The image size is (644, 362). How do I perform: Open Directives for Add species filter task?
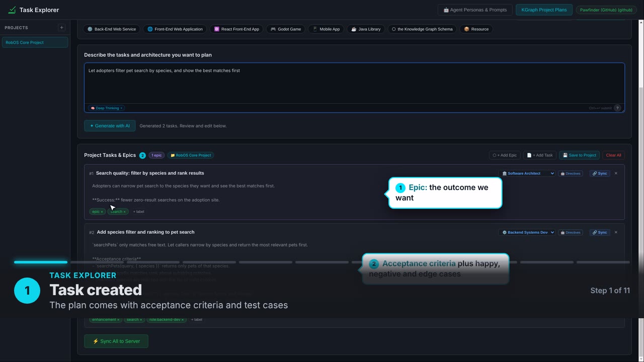(x=571, y=232)
